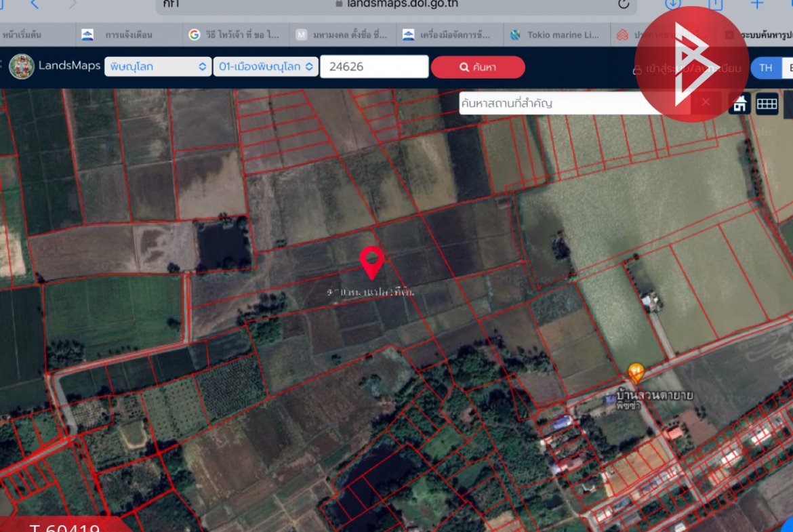Click the landsmaps.dol.go.th address bar
793x532 pixels.
396,5
